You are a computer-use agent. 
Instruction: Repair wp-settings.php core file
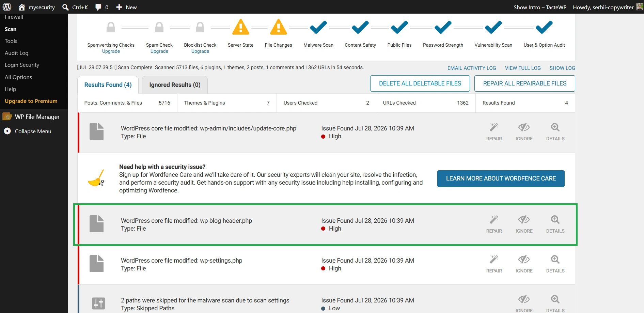494,264
